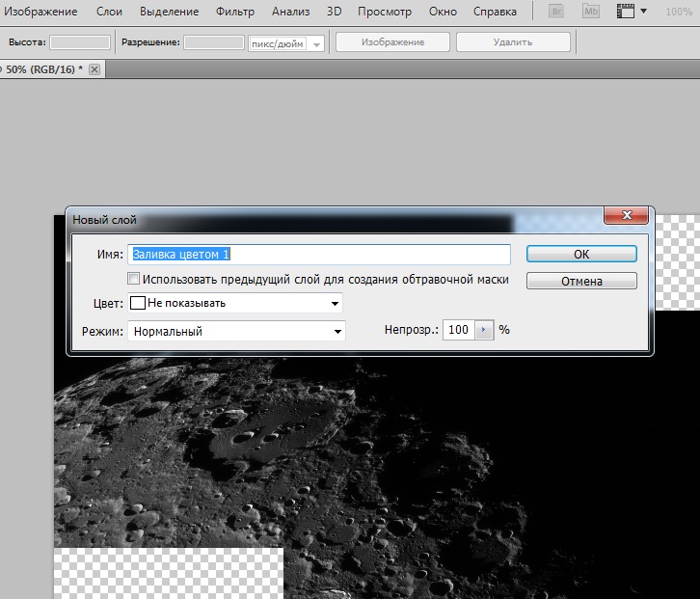The width and height of the screenshot is (700, 599).
Task: Open the Выделение menu
Action: 169,12
